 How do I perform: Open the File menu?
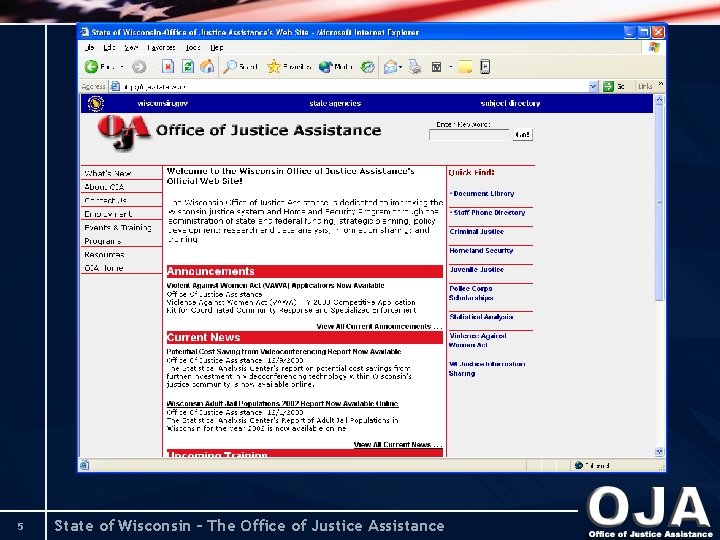point(90,47)
